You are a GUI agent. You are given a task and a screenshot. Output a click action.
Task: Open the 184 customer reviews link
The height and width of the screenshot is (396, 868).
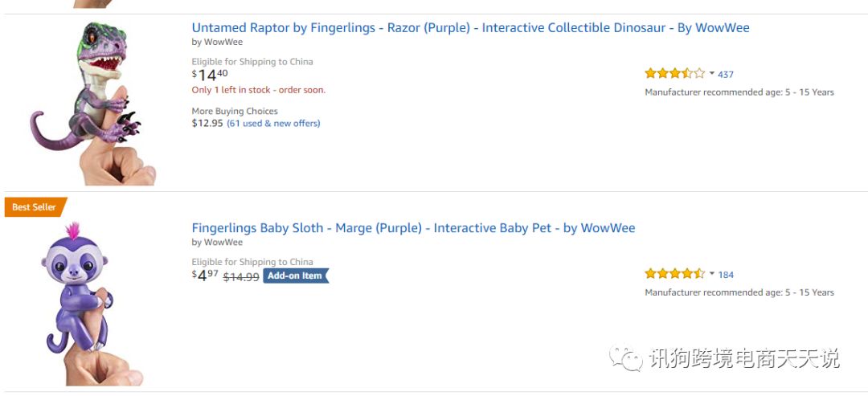coord(726,275)
